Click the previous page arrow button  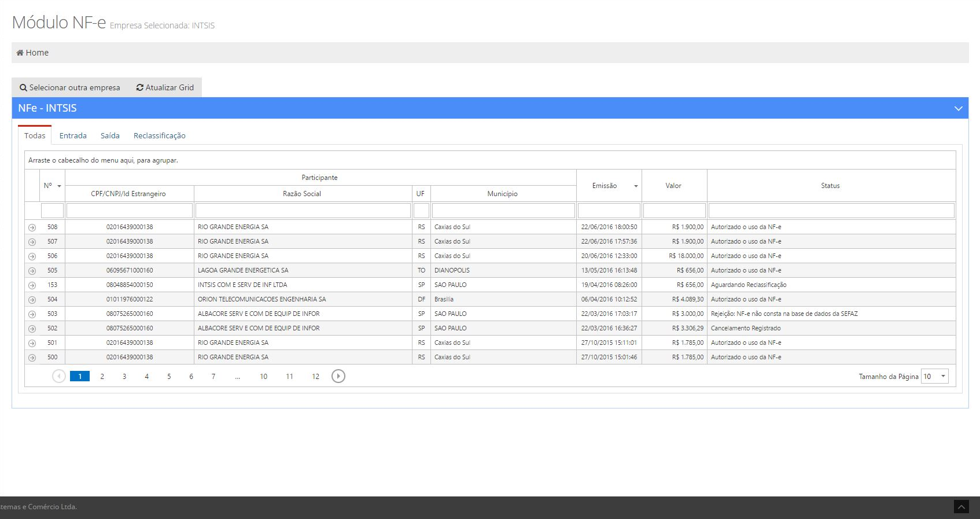[58, 376]
